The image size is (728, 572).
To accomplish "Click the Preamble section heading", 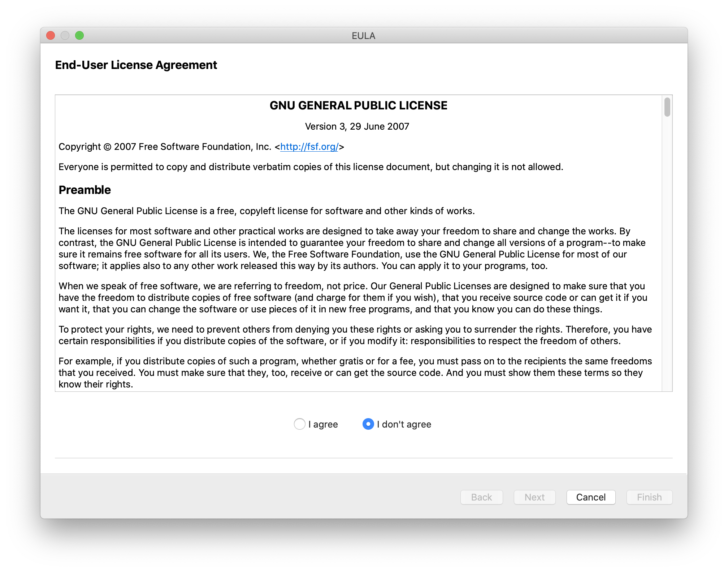I will coord(84,190).
